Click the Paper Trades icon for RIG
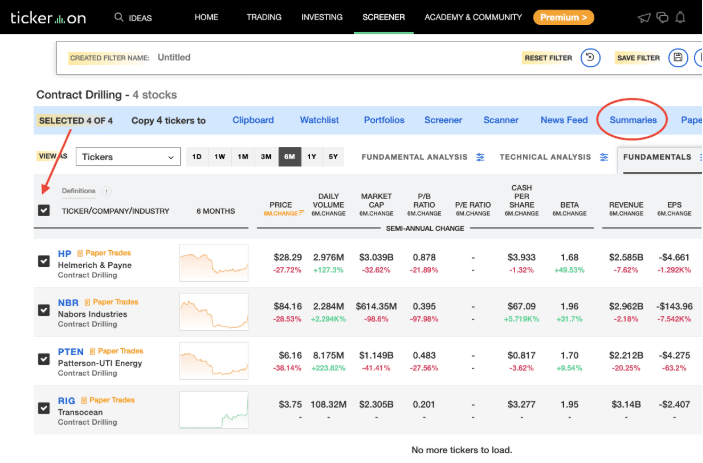 [84, 400]
